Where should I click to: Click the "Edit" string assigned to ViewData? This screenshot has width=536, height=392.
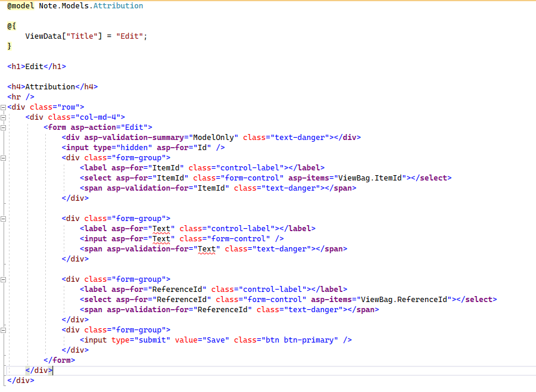pyautogui.click(x=130, y=36)
